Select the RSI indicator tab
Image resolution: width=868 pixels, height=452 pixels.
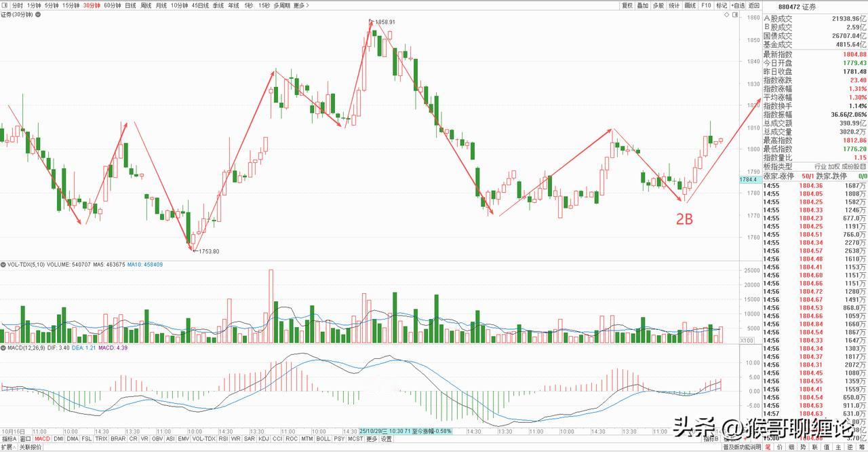coord(223,438)
